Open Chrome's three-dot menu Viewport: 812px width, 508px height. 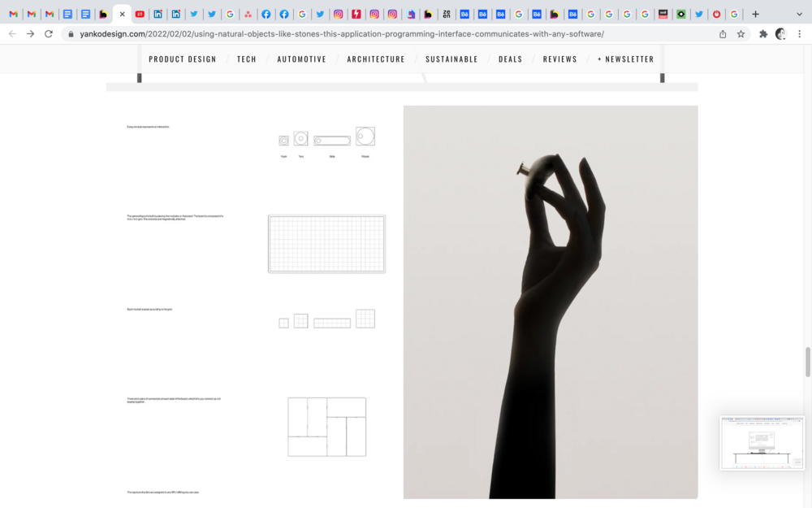800,34
